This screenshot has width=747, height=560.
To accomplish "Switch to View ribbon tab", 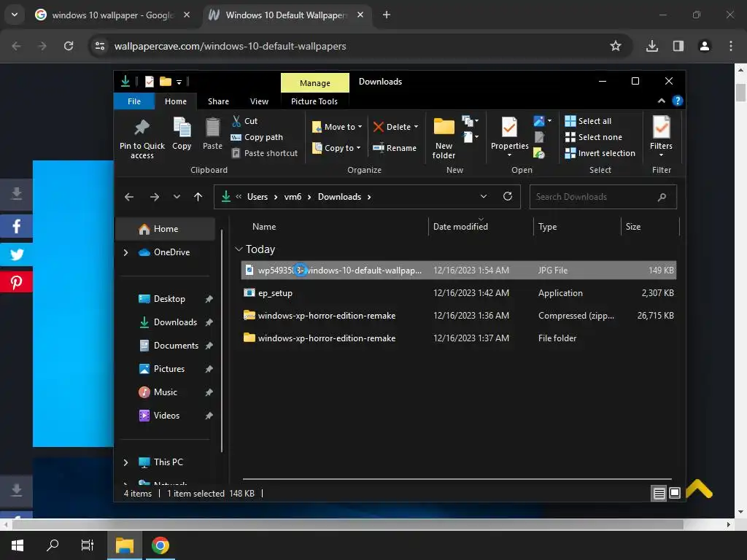I will point(259,101).
